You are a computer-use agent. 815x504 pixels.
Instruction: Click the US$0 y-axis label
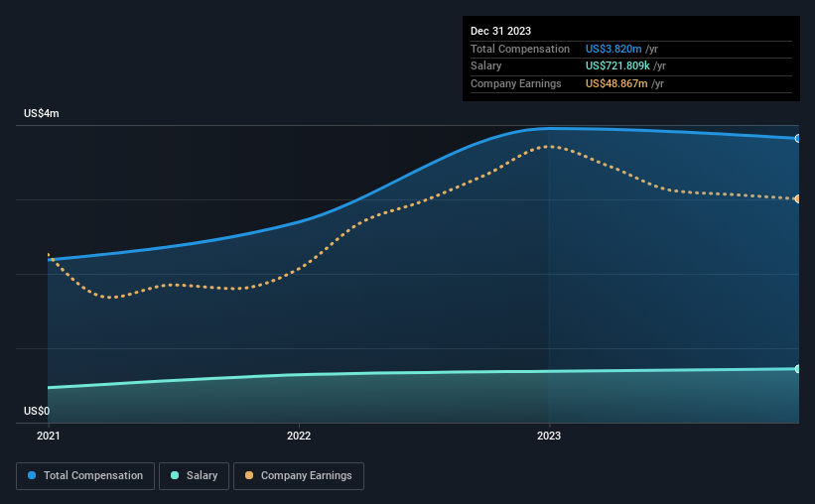(x=37, y=411)
